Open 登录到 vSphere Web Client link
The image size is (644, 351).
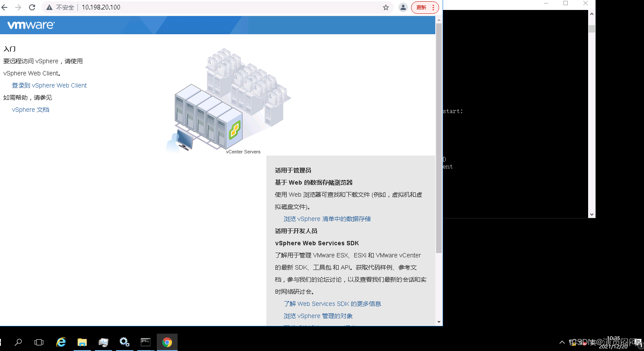[49, 85]
